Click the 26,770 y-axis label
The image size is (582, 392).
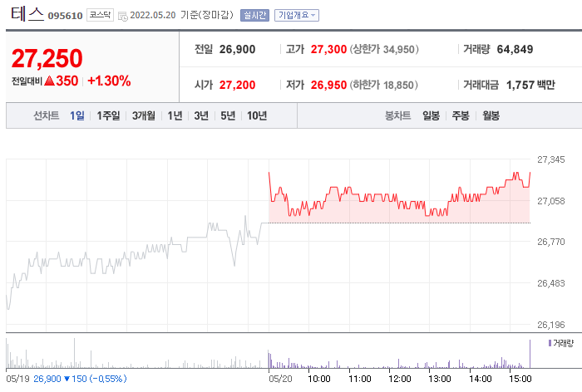pyautogui.click(x=550, y=242)
